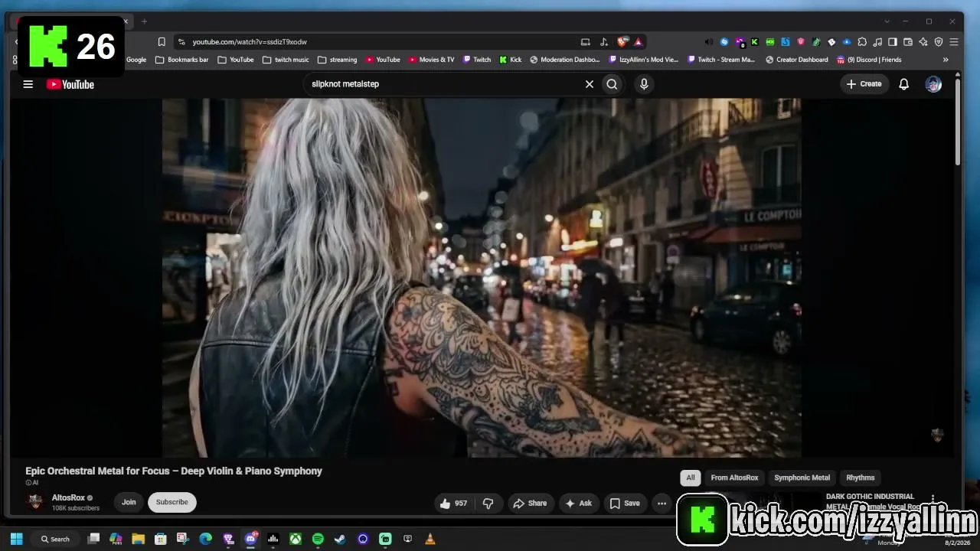Image resolution: width=980 pixels, height=551 pixels.
Task: Open the 'Movies & TV' bookmark
Action: [x=431, y=60]
